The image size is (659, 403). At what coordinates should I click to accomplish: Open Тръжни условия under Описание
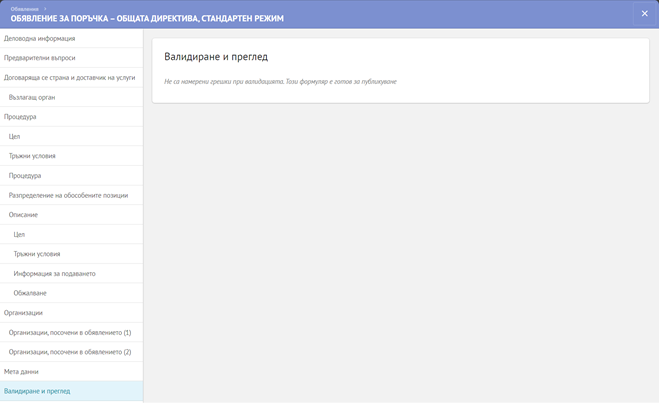pos(37,254)
